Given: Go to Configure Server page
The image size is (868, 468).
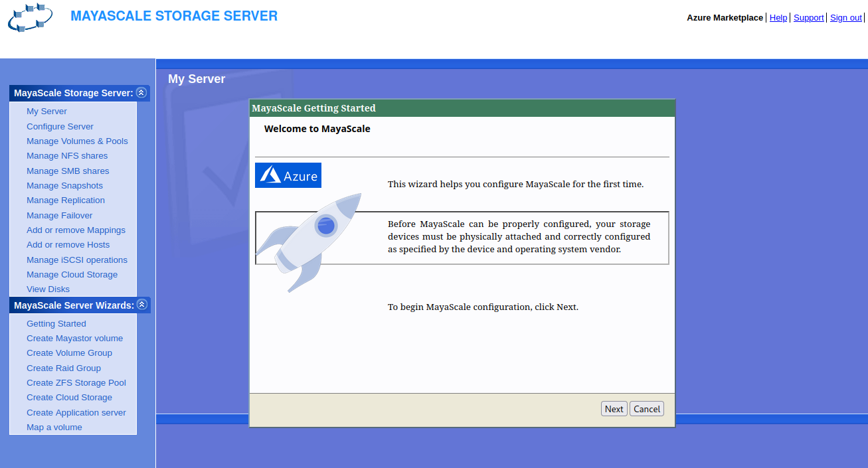Looking at the screenshot, I should [60, 126].
